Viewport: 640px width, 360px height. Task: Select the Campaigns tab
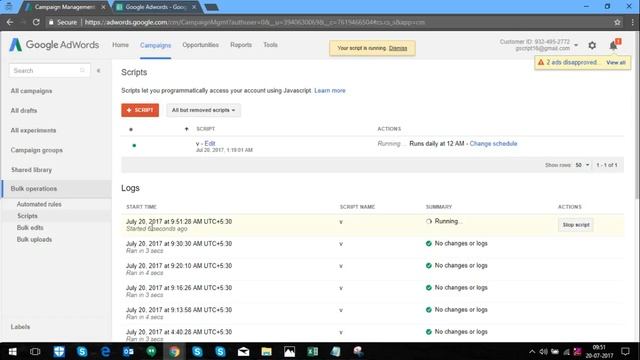pos(156,45)
